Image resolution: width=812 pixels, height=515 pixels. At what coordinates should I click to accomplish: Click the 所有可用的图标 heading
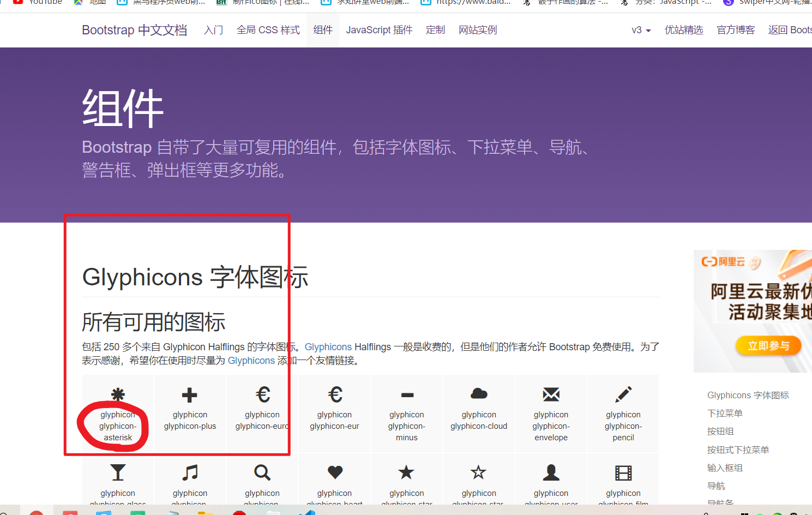click(154, 322)
